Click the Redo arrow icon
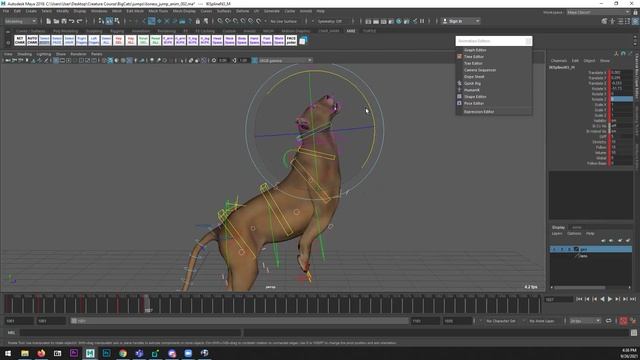640x360 pixels. 80,21
